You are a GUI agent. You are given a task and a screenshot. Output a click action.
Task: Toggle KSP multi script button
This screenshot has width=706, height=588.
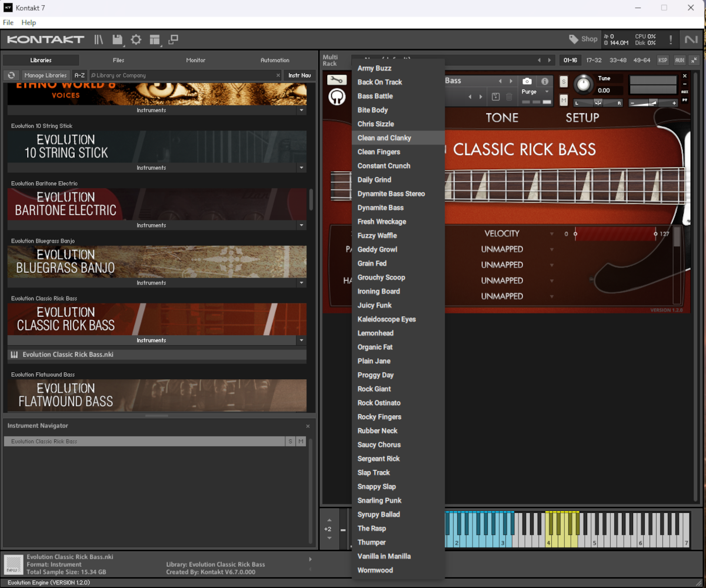(x=663, y=60)
